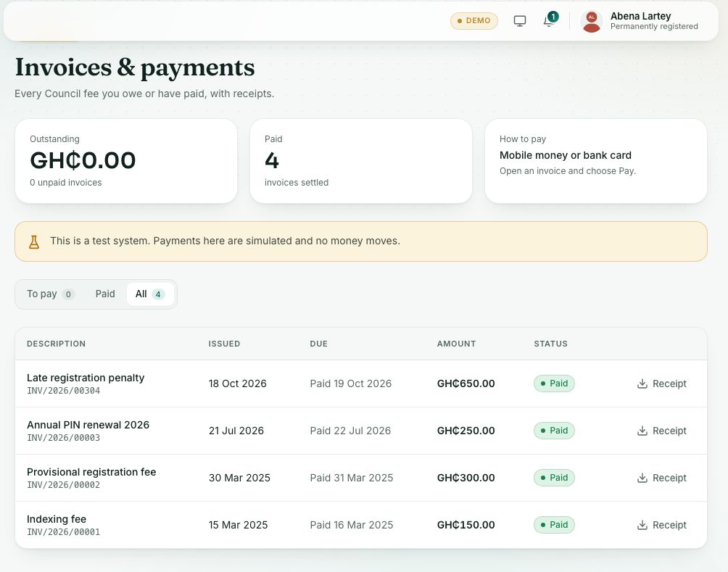Download receipt icon for Indexing fee
The height and width of the screenshot is (572, 728).
[x=642, y=525]
